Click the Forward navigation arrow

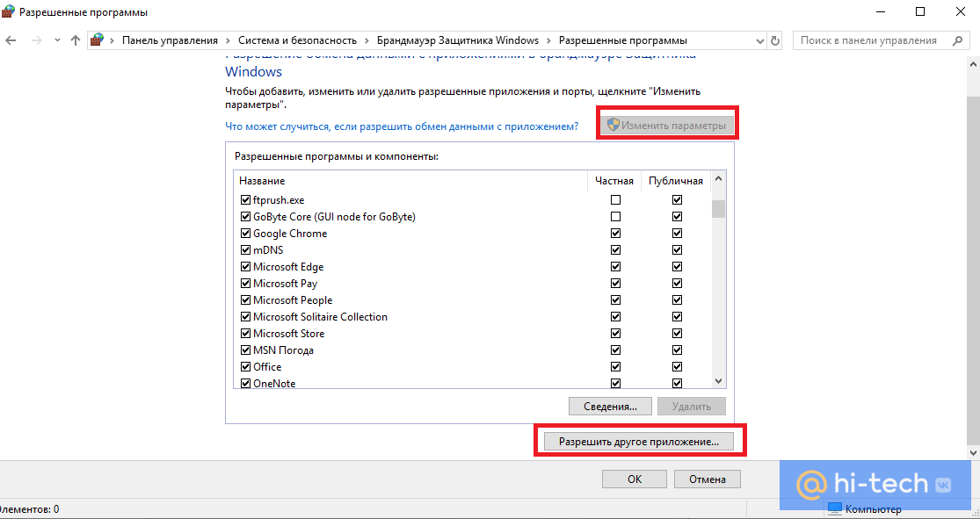tap(36, 40)
